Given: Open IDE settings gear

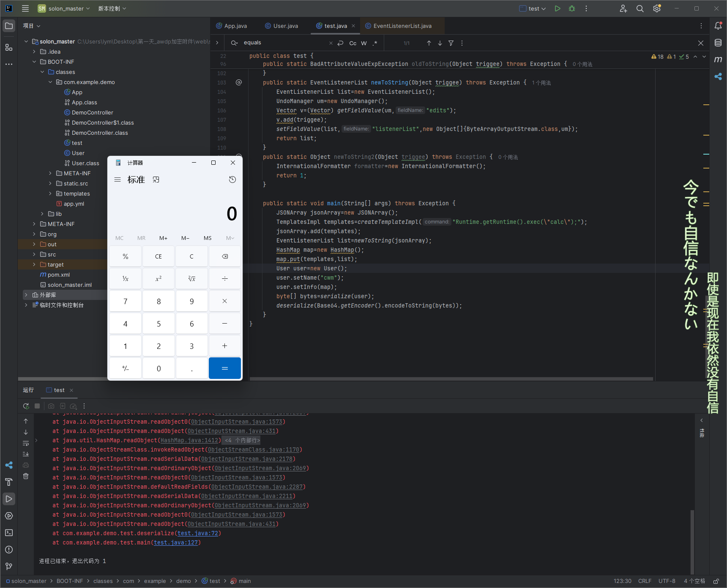Looking at the screenshot, I should point(657,8).
